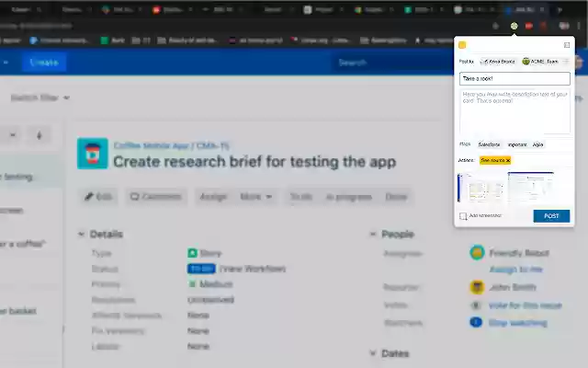Click the Friendly Robot assignee avatar
Screen dimensions: 588x368
point(477,253)
